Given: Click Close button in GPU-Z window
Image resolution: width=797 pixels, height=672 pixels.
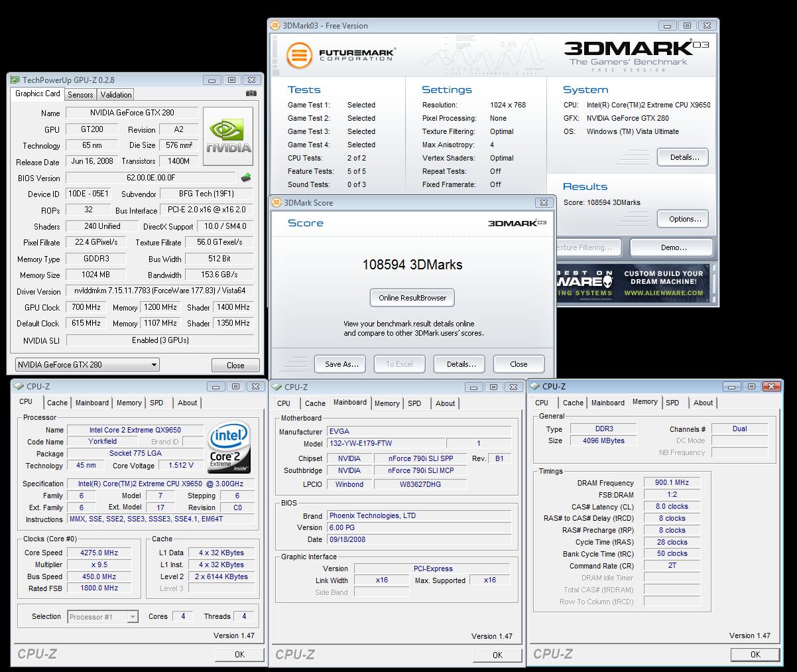Looking at the screenshot, I should (235, 366).
